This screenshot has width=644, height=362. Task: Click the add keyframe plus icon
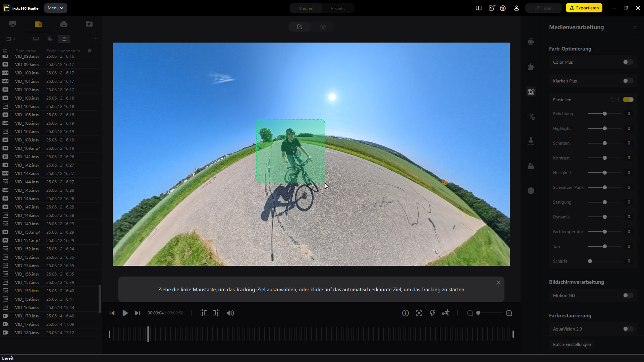coord(406,313)
